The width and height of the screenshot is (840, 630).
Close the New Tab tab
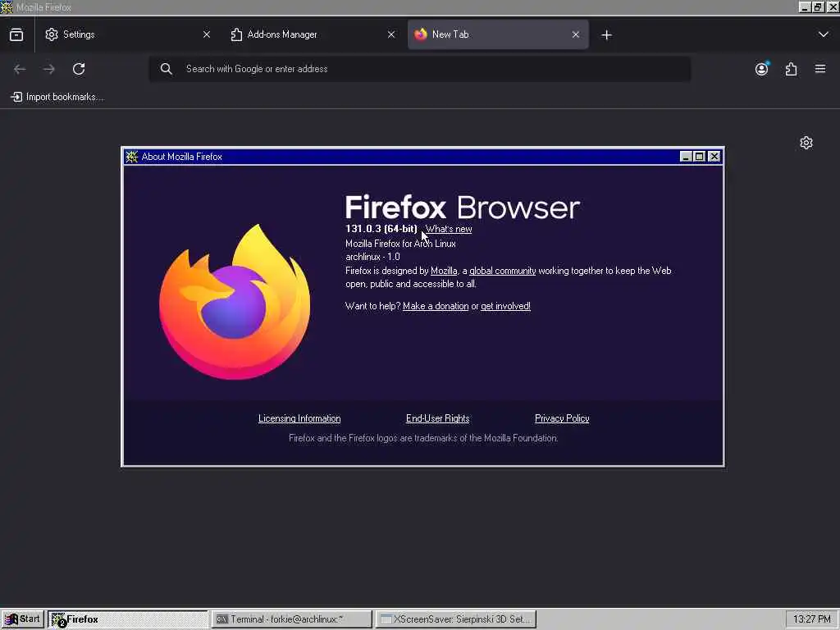tap(576, 34)
